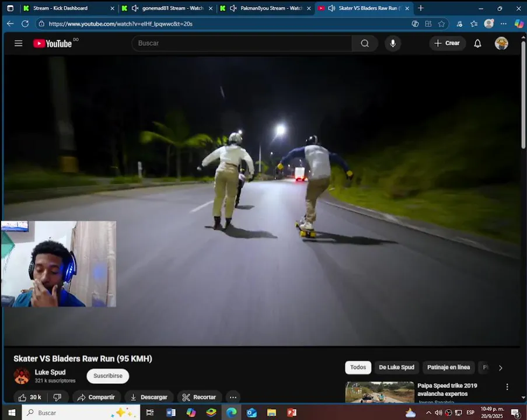Open the Windows Start menu
The image size is (527, 420).
tap(12, 412)
